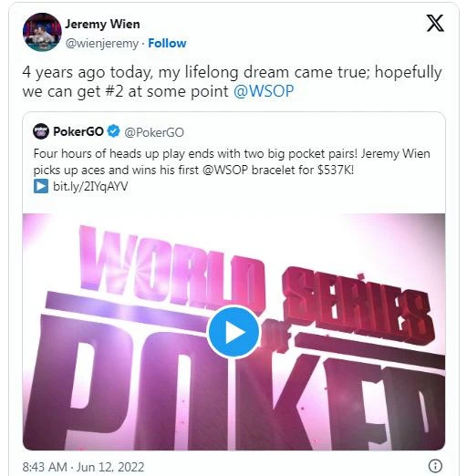Play the World Series of Poker video
Viewport: 467px width, 476px height.
point(233,332)
